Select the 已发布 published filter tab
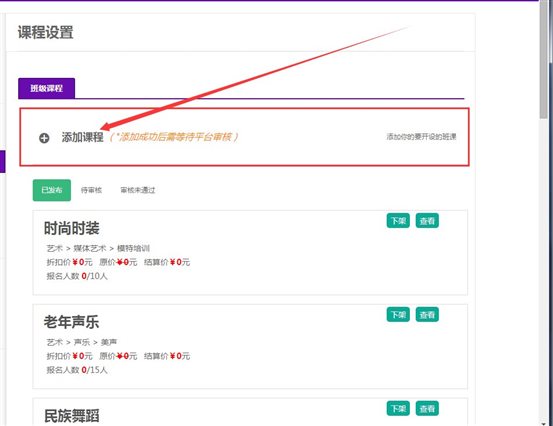The width and height of the screenshot is (553, 426). click(52, 190)
